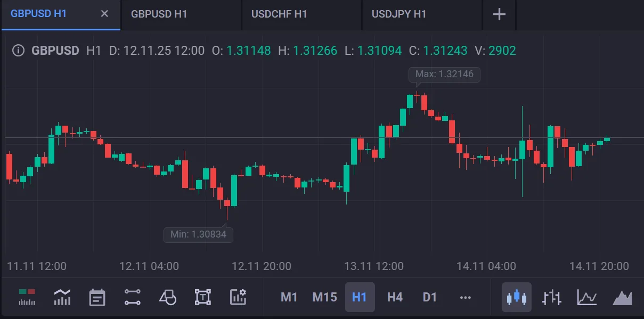Expand more timeframes with three dots

[465, 297]
